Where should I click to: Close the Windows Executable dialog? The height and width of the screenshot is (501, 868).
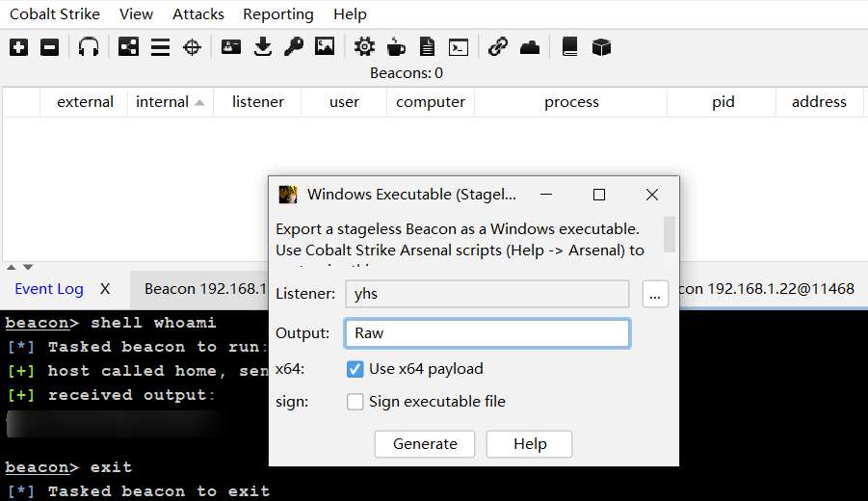point(652,195)
